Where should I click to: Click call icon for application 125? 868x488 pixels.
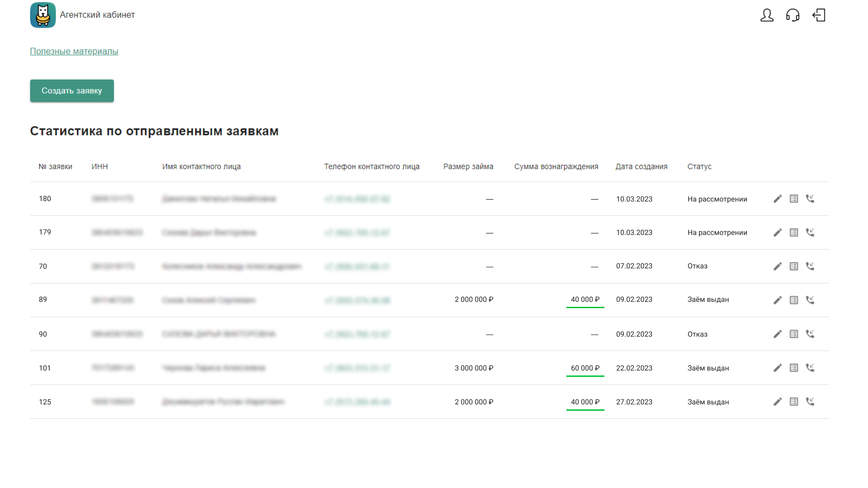point(810,402)
